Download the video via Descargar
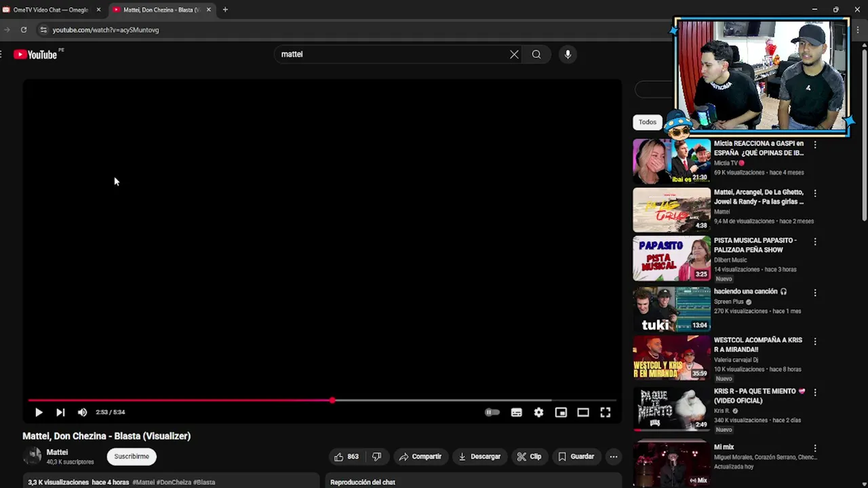This screenshot has width=868, height=488. click(479, 457)
